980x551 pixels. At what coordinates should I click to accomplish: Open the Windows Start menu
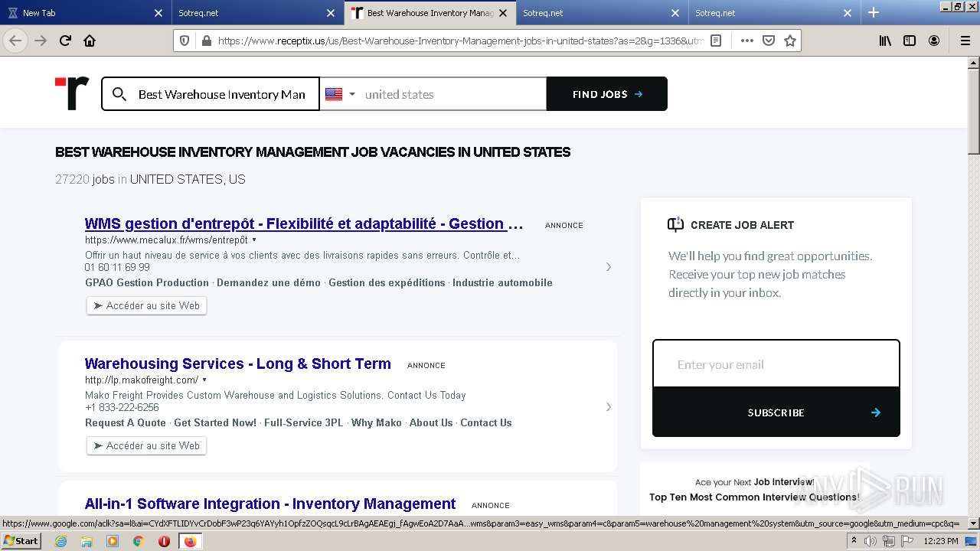[21, 540]
